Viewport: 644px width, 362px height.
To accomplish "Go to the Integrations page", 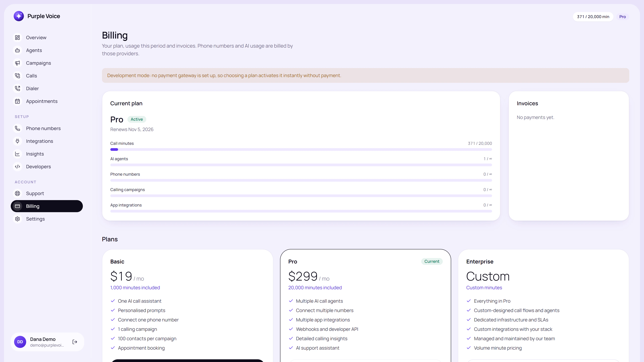I will [47, 141].
